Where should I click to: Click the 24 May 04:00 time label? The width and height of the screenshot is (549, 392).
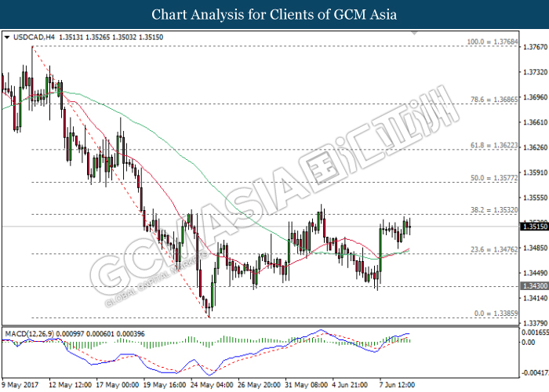(212, 385)
